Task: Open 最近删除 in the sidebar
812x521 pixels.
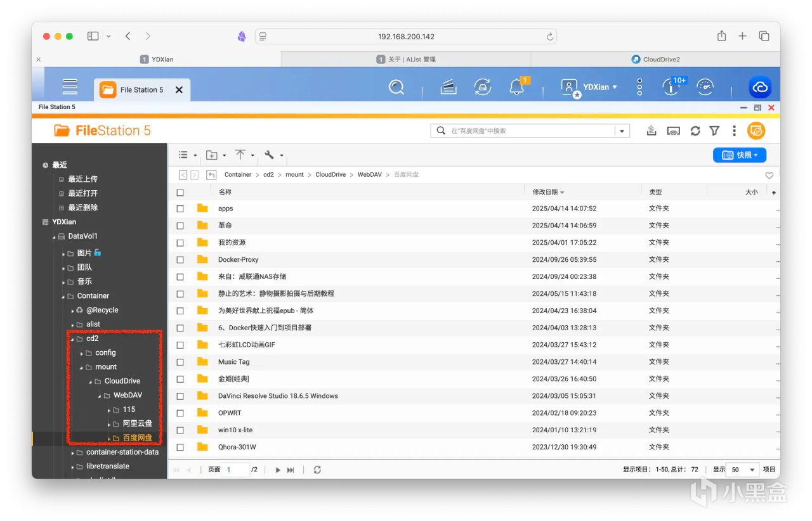Action: pos(83,208)
